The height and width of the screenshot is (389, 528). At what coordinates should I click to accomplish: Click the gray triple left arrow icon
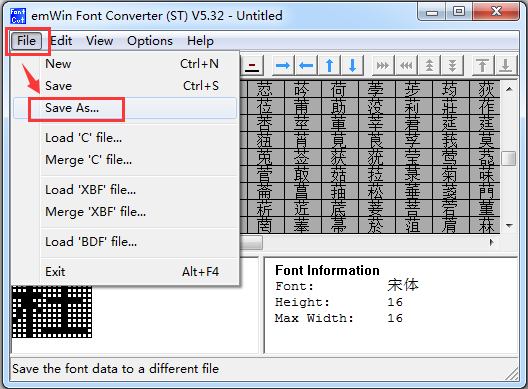pyautogui.click(x=406, y=65)
